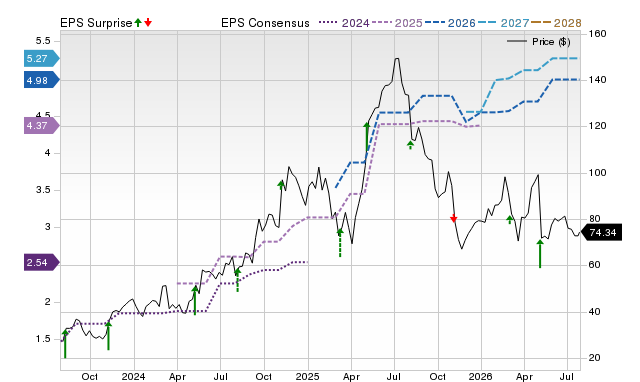The width and height of the screenshot is (640, 382).
Task: Click the 140 price axis label
Action: point(598,80)
